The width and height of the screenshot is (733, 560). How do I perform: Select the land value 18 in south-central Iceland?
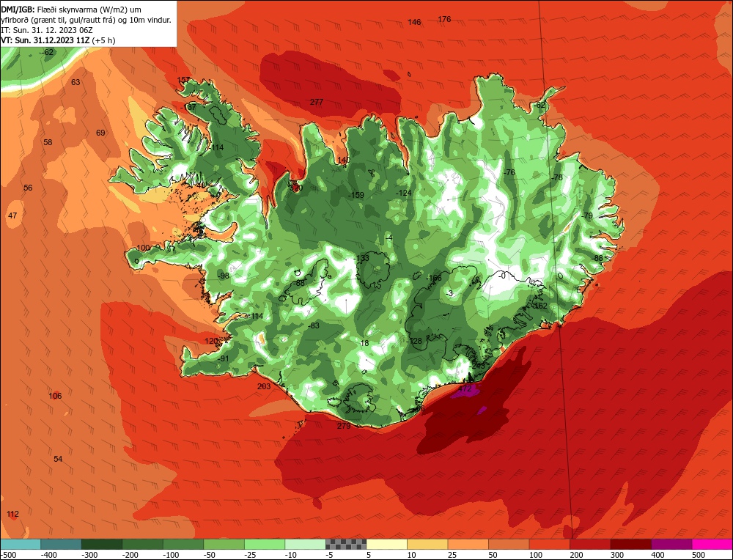(364, 343)
